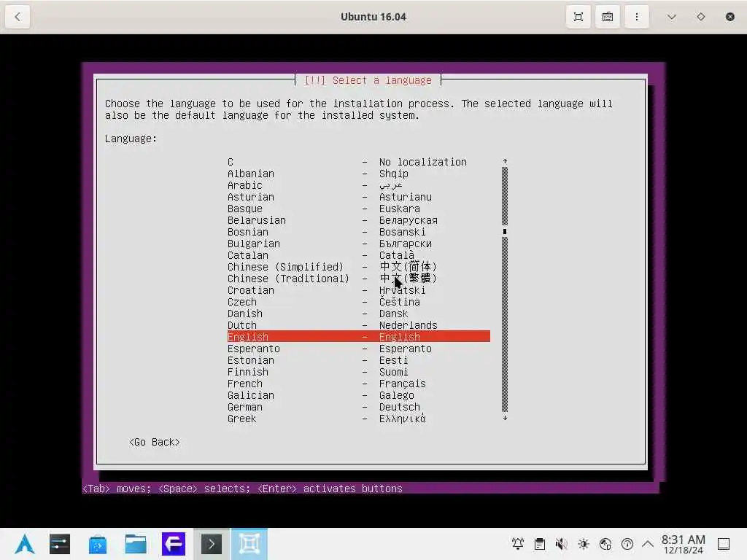Click the language list scrollbar track
747x560 pixels.
505,290
